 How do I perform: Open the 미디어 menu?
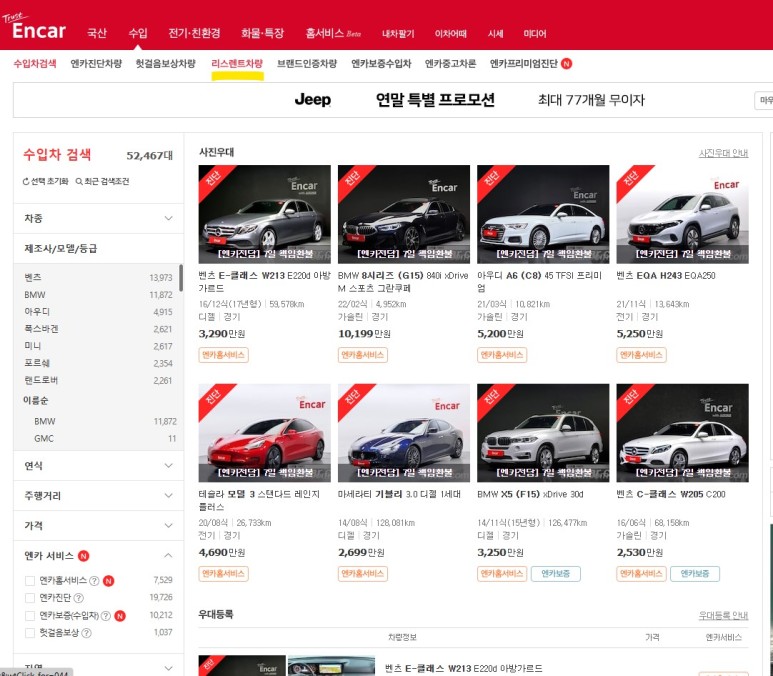[x=535, y=34]
